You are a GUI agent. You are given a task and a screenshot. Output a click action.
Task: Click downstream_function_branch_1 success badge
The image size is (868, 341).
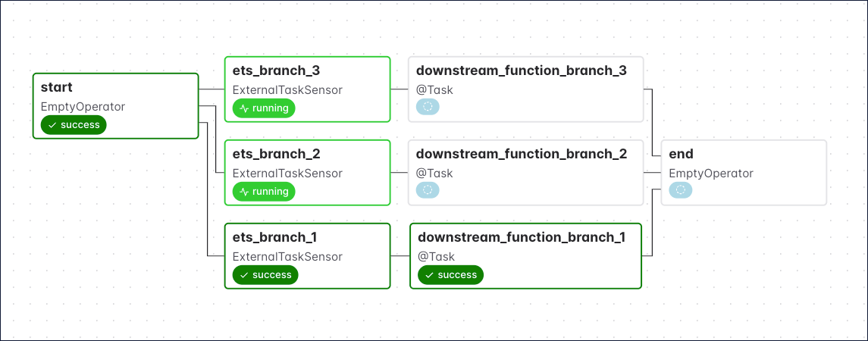pyautogui.click(x=450, y=275)
